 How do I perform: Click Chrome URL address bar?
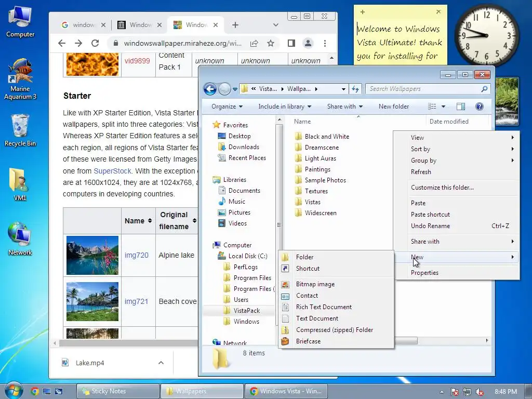(183, 43)
